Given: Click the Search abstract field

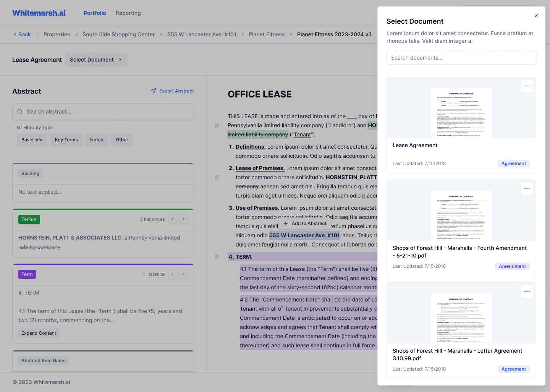Looking at the screenshot, I should (x=103, y=112).
